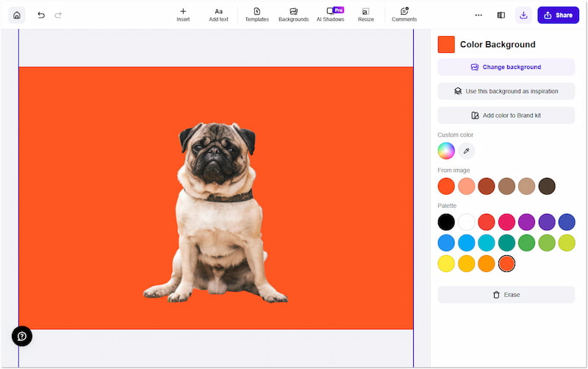
Task: Pick a color with the eyedropper
Action: (x=467, y=151)
